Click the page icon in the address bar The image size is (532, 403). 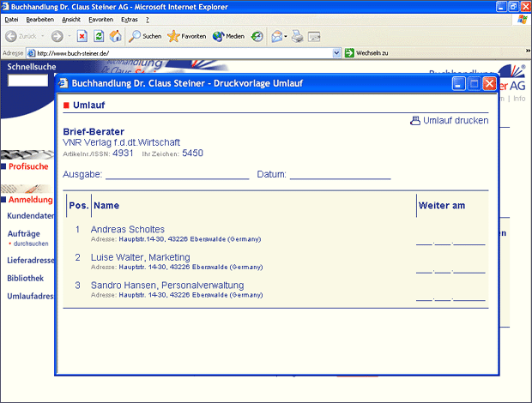pos(31,53)
